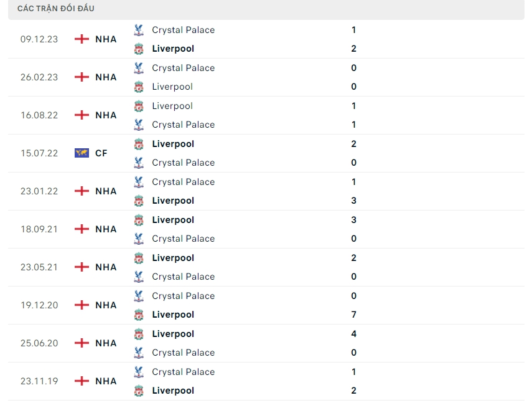Click Liverpool crest in 19.12.20 match
Image resolution: width=532 pixels, height=403 pixels.
139,315
